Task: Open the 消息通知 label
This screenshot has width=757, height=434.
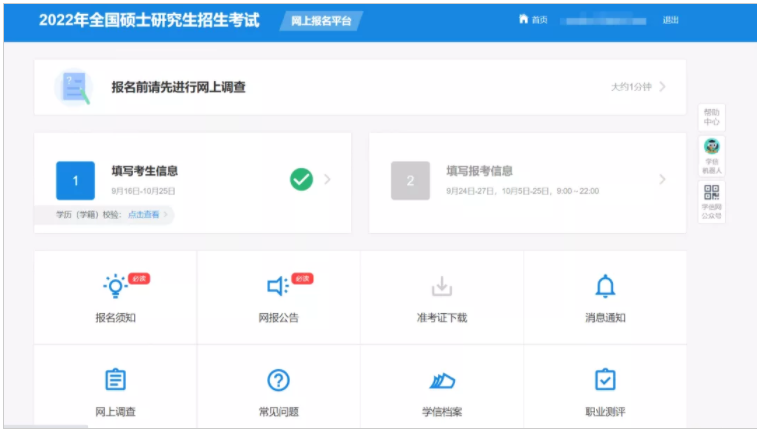Action: tap(605, 318)
